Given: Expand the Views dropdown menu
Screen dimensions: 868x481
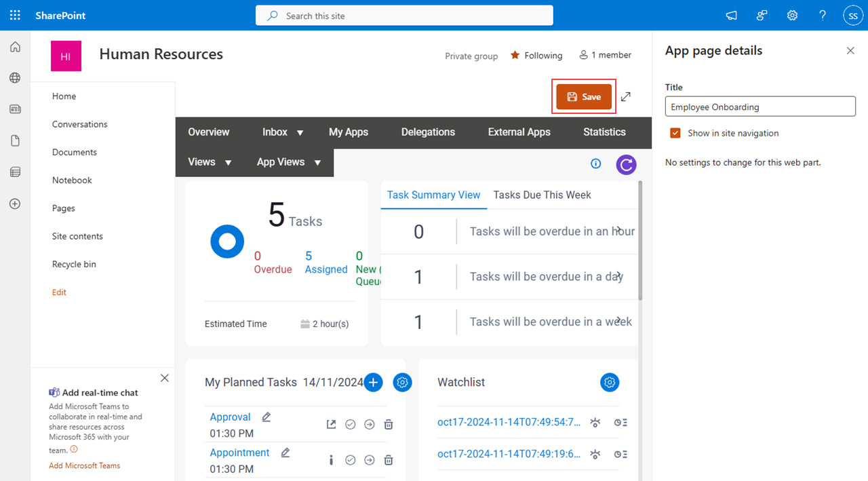Looking at the screenshot, I should 228,163.
